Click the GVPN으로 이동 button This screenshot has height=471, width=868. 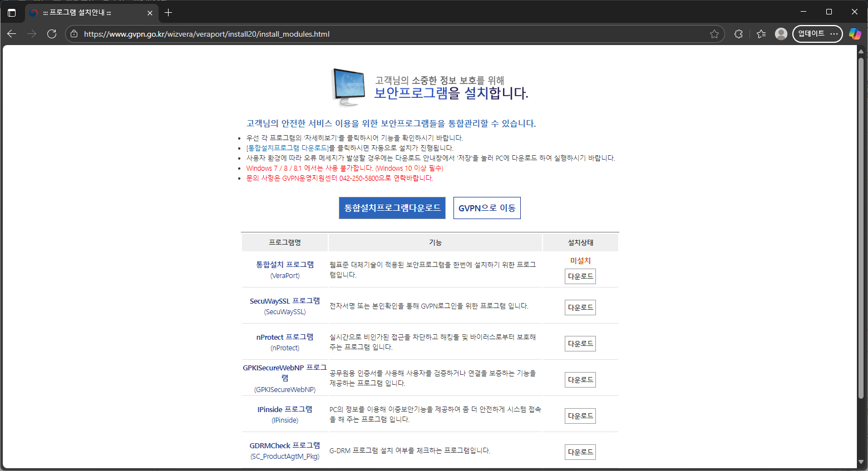[487, 208]
